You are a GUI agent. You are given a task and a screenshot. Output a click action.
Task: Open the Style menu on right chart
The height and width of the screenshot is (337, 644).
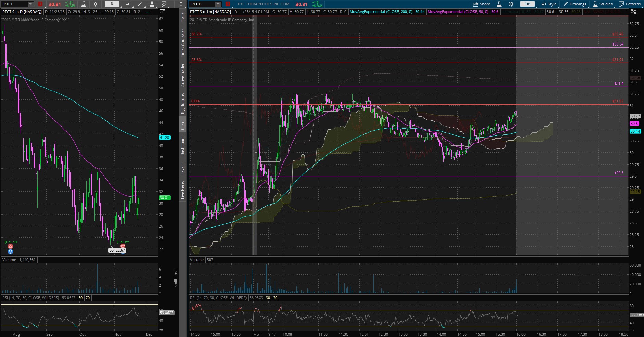(x=549, y=4)
